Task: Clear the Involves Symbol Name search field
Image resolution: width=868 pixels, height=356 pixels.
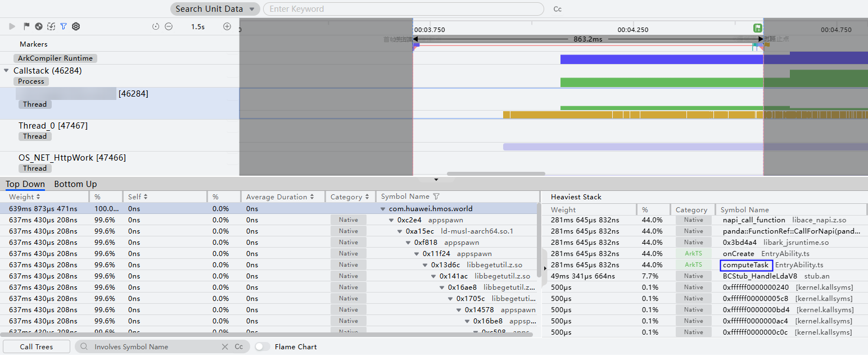Action: coord(225,346)
